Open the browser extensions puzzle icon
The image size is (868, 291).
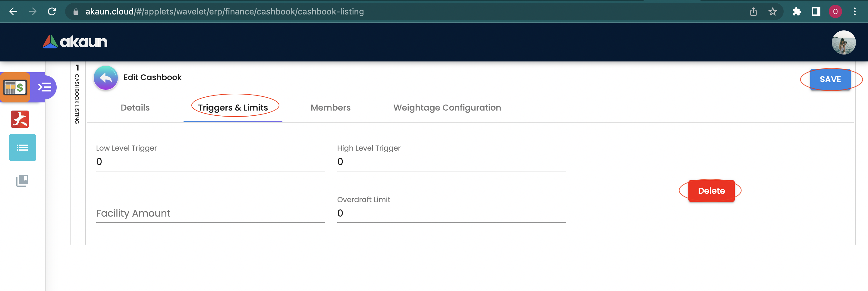coord(797,12)
